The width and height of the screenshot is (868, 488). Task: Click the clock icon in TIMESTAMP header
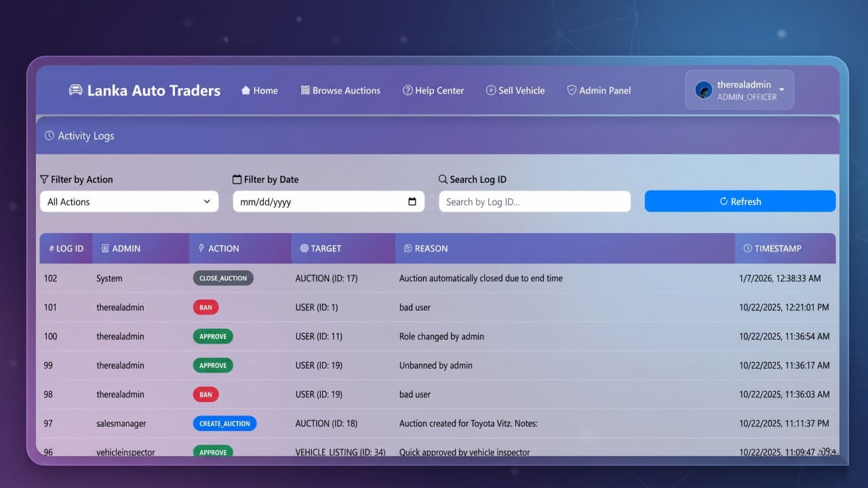748,249
